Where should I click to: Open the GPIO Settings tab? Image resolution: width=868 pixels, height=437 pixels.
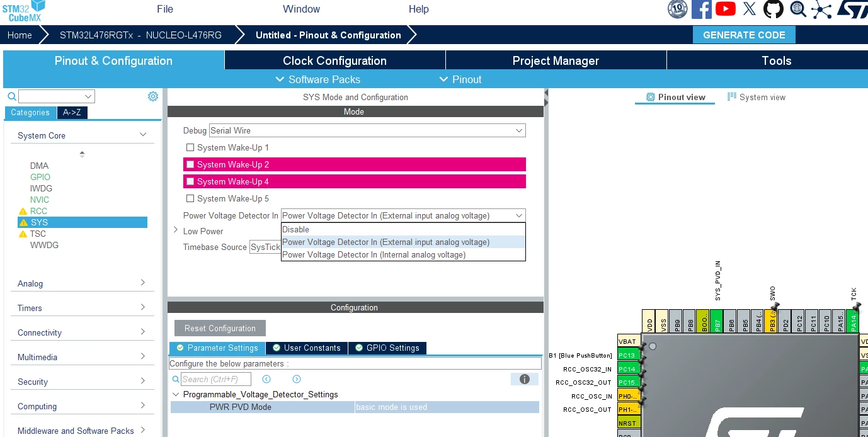point(387,348)
